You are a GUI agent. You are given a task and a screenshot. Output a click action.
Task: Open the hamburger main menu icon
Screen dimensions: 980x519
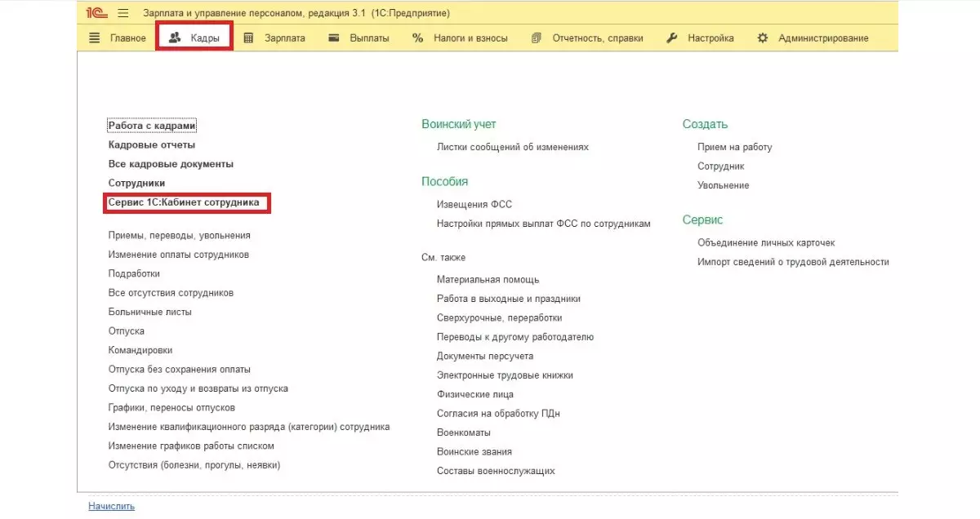[123, 13]
